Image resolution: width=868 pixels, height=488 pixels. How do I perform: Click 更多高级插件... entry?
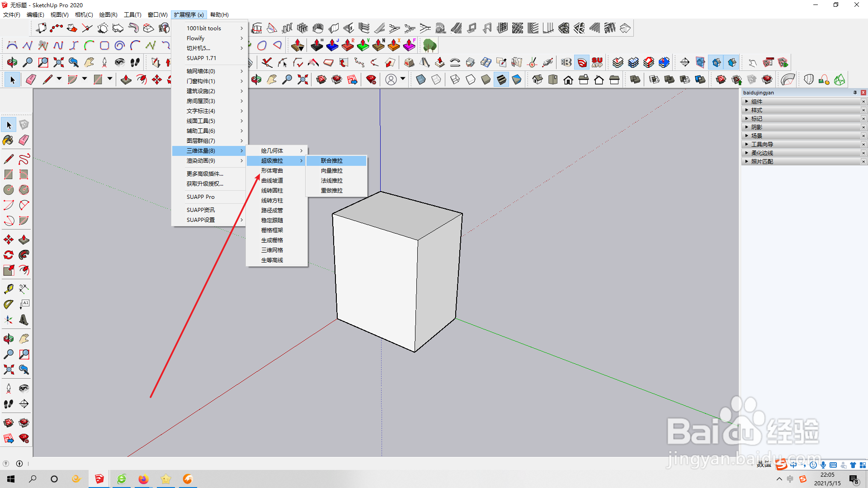pyautogui.click(x=205, y=174)
